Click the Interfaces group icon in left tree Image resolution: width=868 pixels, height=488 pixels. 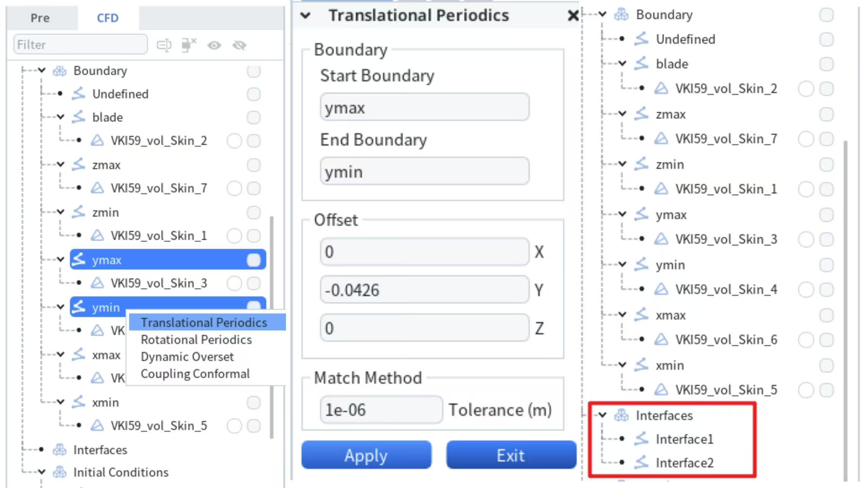tap(59, 450)
